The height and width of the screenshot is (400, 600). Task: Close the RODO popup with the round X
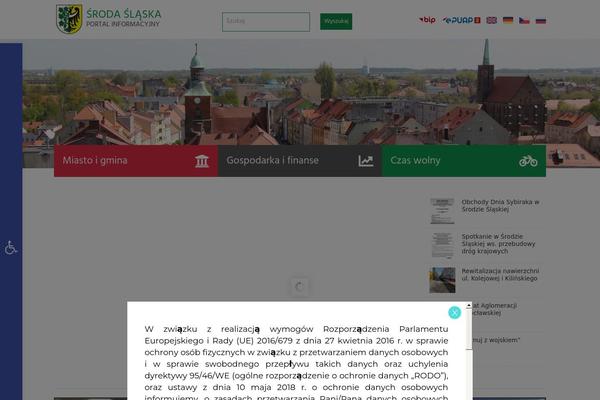pyautogui.click(x=454, y=313)
